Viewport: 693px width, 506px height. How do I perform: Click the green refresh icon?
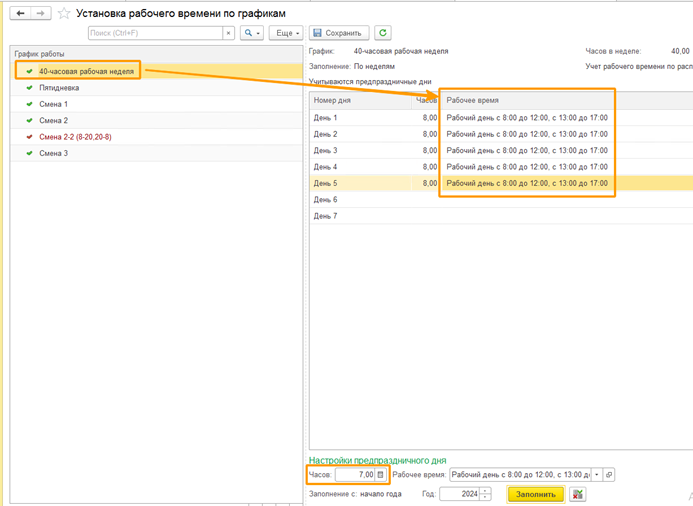tap(384, 33)
